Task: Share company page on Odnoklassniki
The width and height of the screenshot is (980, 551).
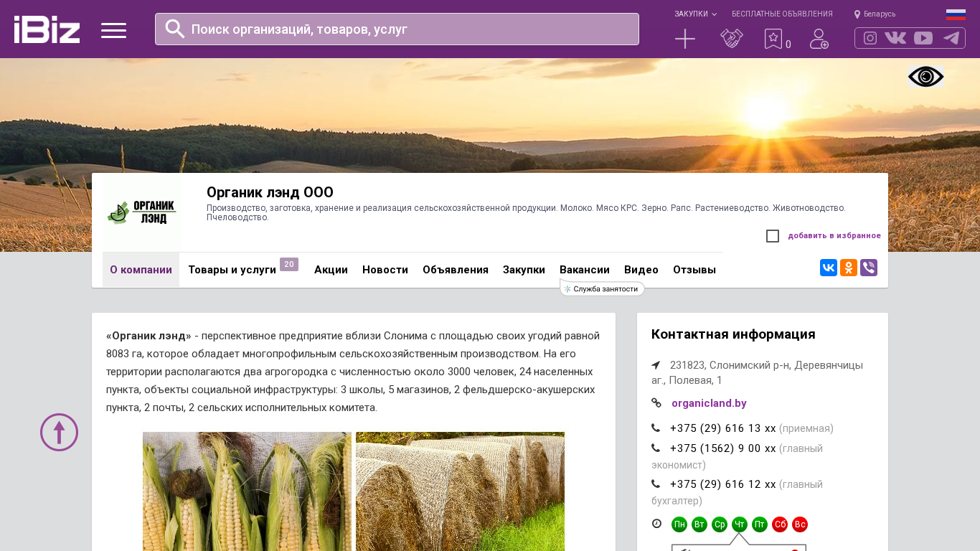Action: click(849, 268)
